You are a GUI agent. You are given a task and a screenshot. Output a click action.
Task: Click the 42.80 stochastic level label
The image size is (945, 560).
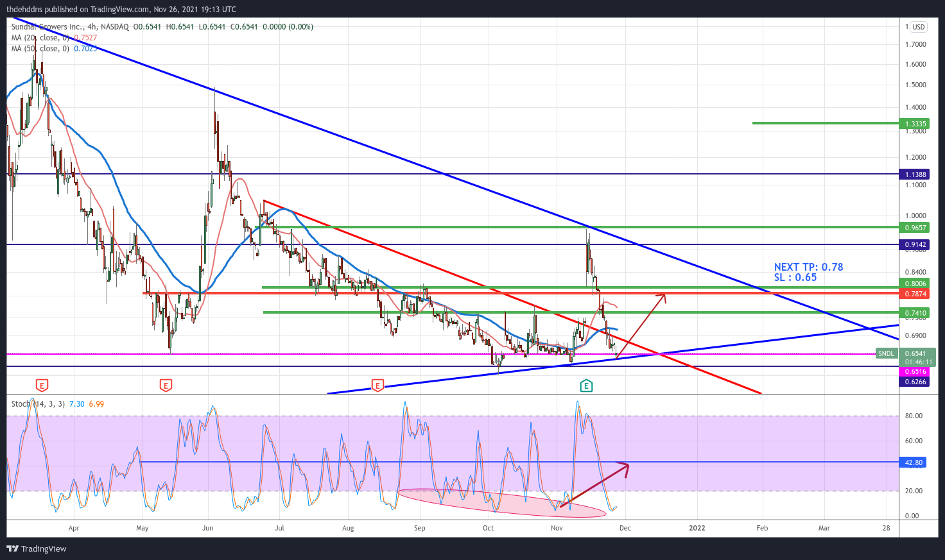(914, 462)
